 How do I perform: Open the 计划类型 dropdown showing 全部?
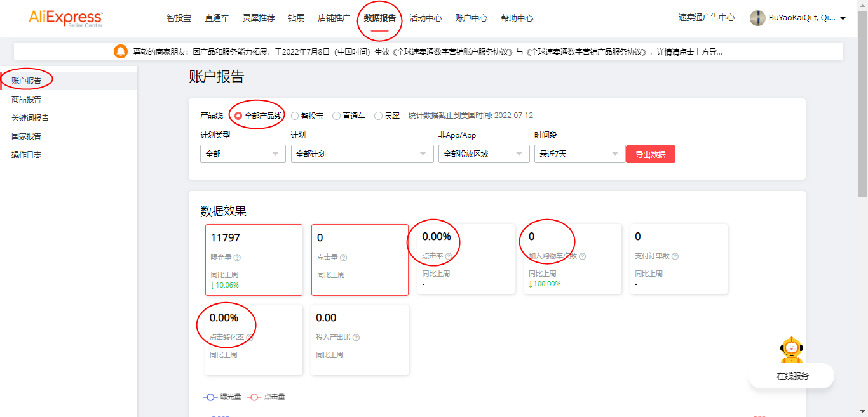point(243,154)
